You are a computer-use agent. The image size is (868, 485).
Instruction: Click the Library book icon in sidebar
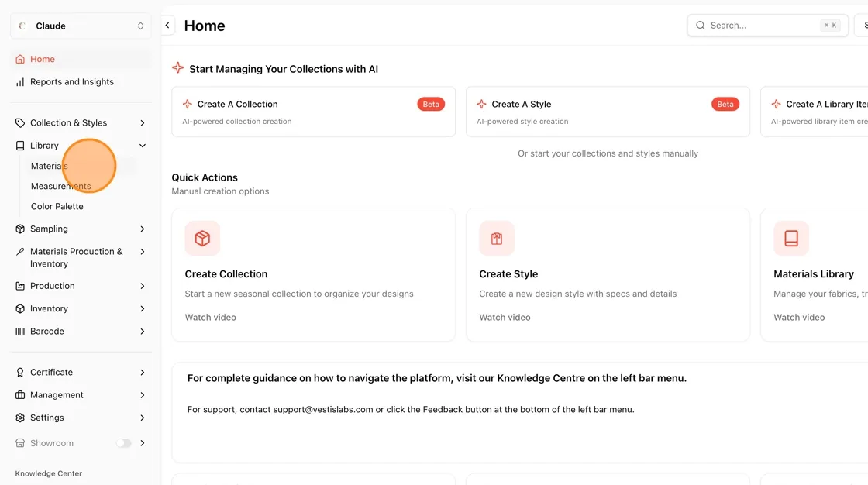click(20, 146)
